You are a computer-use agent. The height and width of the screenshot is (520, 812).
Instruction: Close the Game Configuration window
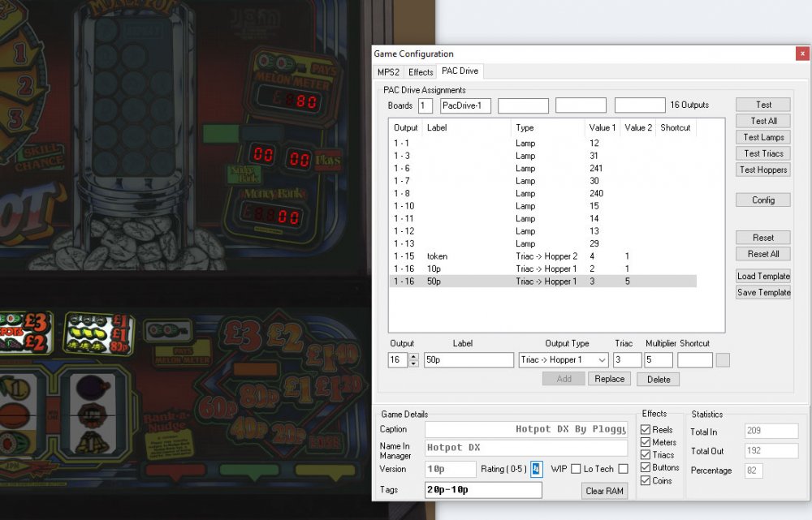click(802, 54)
